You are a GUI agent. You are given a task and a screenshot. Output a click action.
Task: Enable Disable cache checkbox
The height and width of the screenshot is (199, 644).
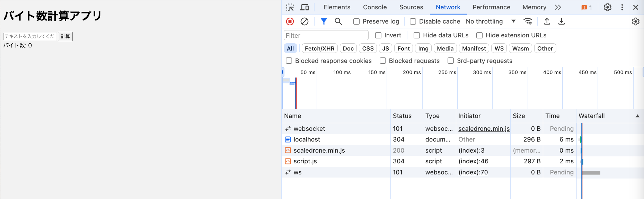413,21
